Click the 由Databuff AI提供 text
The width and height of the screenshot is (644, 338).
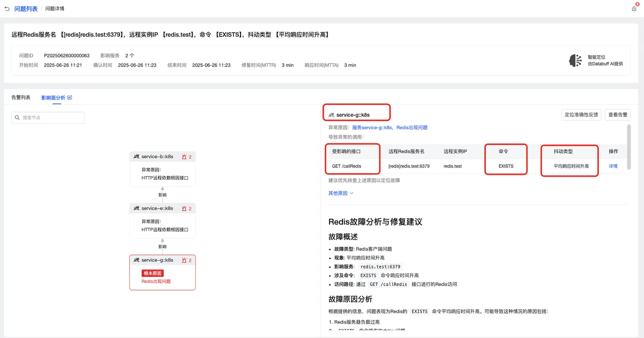[x=605, y=64]
